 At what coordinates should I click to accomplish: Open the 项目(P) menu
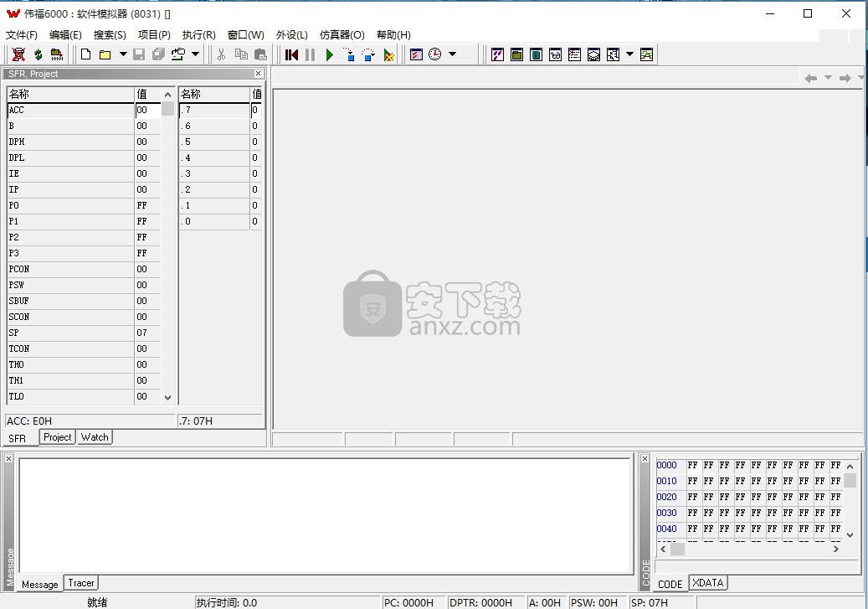click(x=154, y=35)
